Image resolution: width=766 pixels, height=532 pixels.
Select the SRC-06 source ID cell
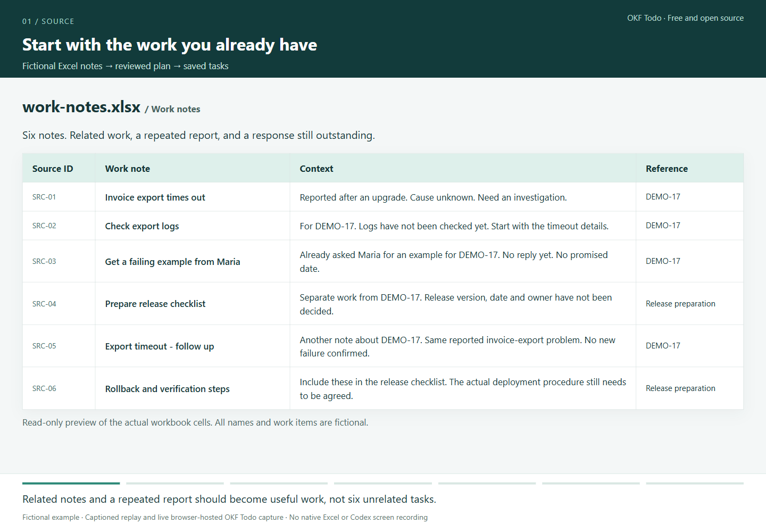59,388
